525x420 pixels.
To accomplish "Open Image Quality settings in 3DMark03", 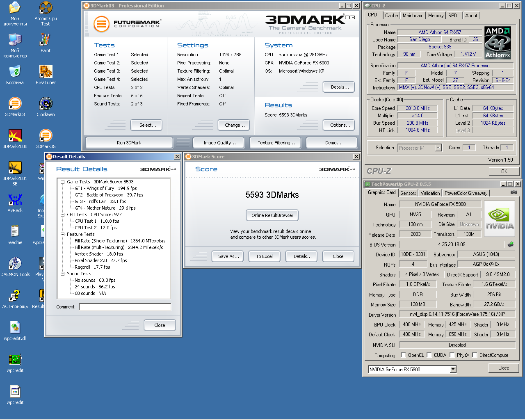I will 219,143.
